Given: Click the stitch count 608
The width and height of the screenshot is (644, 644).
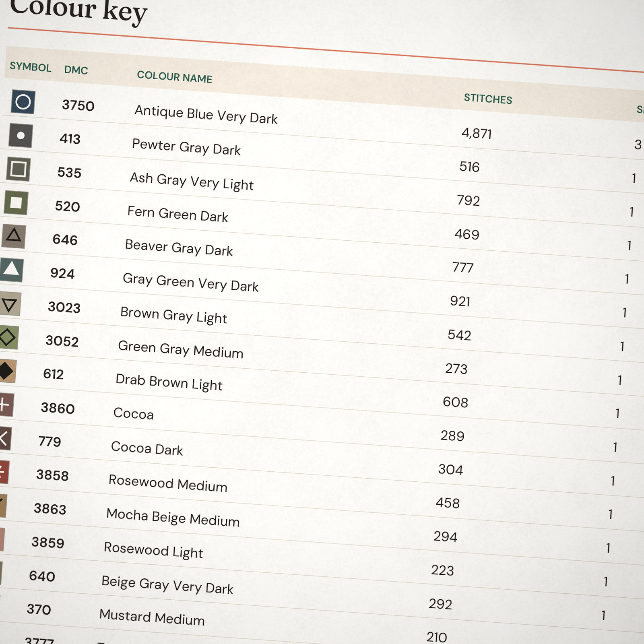Looking at the screenshot, I should 455,402.
